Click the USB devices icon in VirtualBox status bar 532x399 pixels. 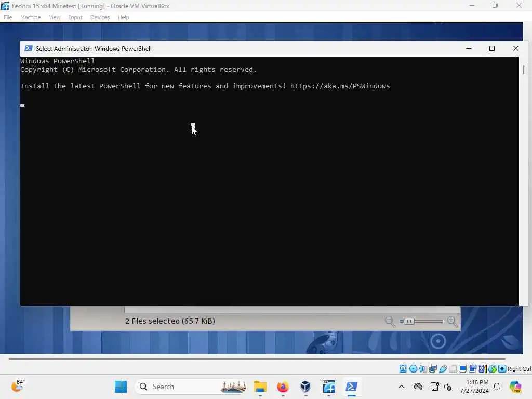click(443, 369)
